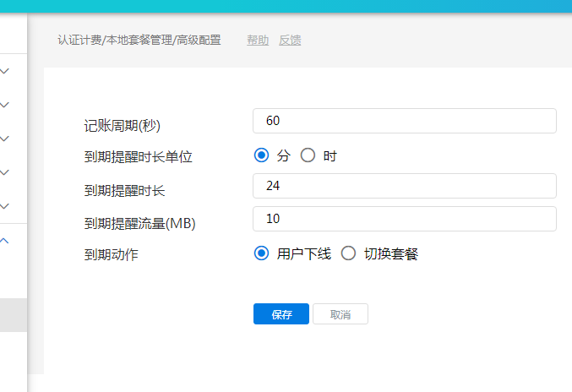Edit the 到期提醒流量(MB) input field

pos(404,219)
